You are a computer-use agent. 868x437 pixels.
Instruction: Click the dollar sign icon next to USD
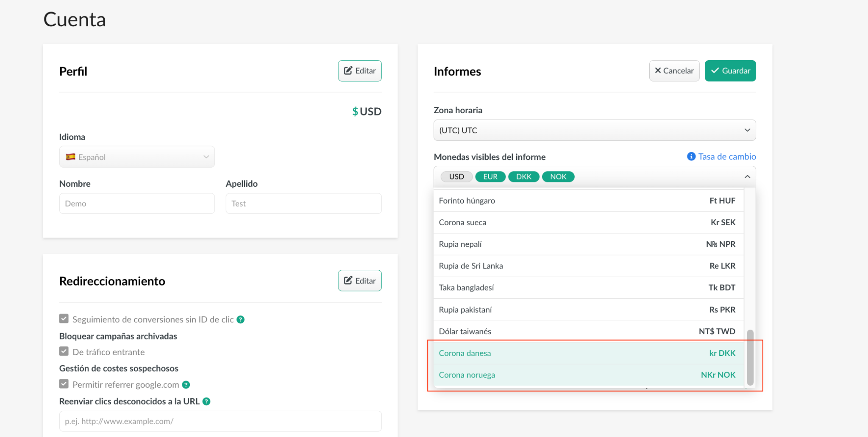point(355,111)
